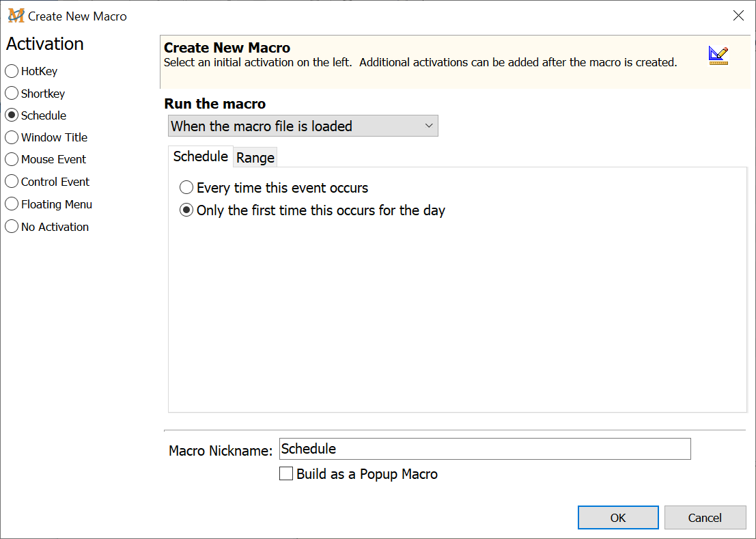Open the Schedule tab

200,156
